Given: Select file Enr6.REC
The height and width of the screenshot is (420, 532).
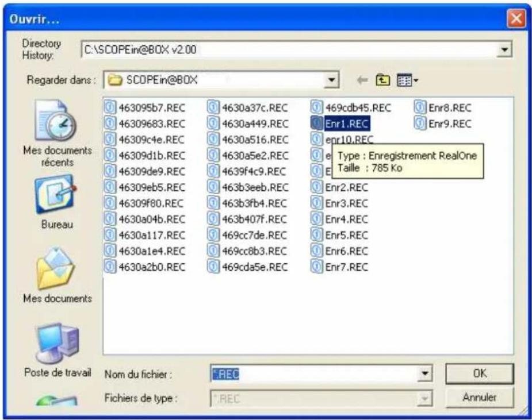Looking at the screenshot, I should (340, 251).
